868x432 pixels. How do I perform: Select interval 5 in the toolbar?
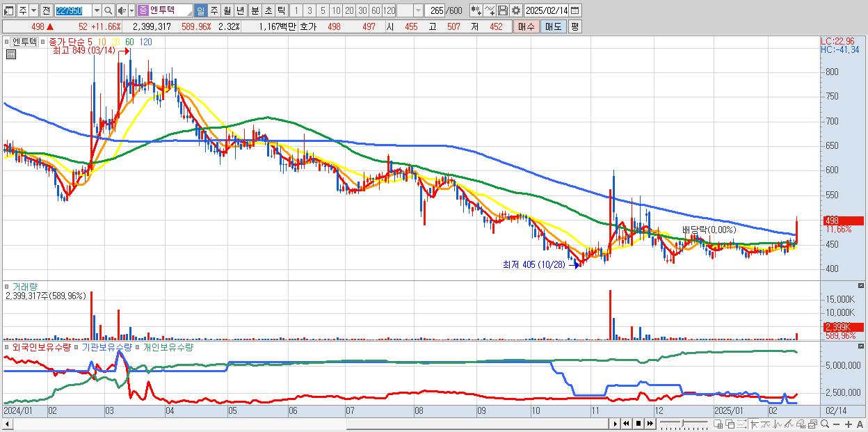point(323,10)
